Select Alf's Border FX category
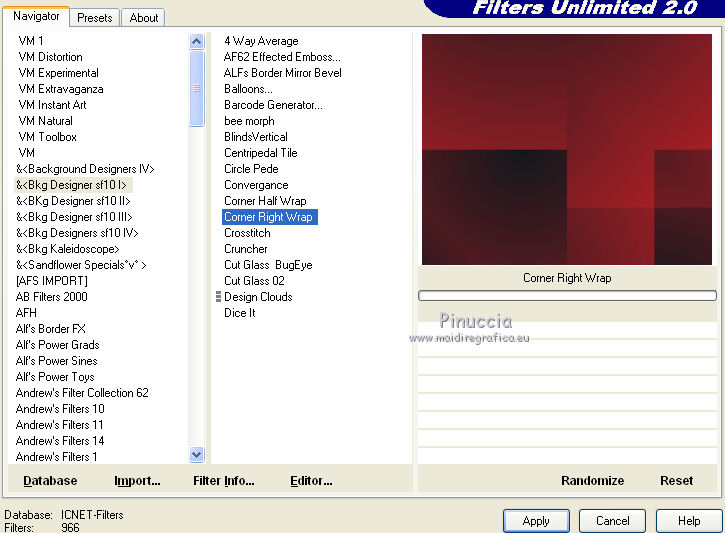 click(50, 329)
